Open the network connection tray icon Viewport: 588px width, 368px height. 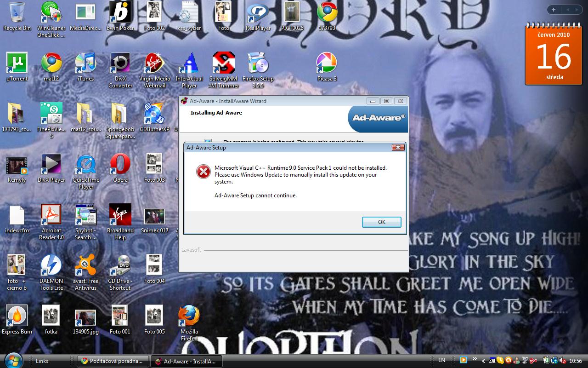554,361
